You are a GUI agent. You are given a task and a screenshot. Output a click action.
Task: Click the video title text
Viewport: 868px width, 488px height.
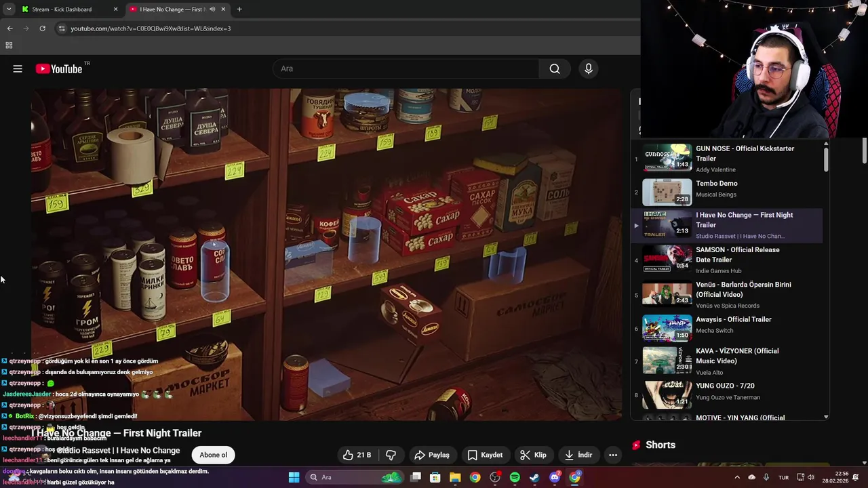pos(117,433)
